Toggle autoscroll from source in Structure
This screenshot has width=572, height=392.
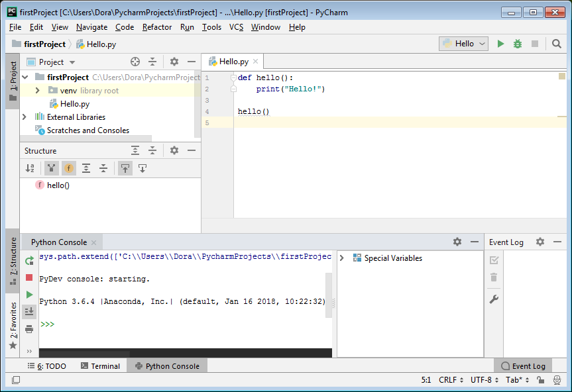tap(143, 168)
